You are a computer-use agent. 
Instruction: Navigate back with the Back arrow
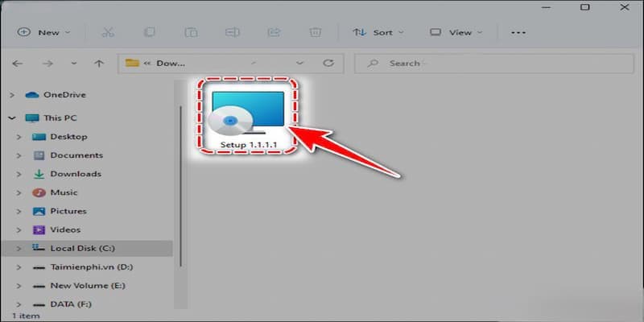point(19,63)
